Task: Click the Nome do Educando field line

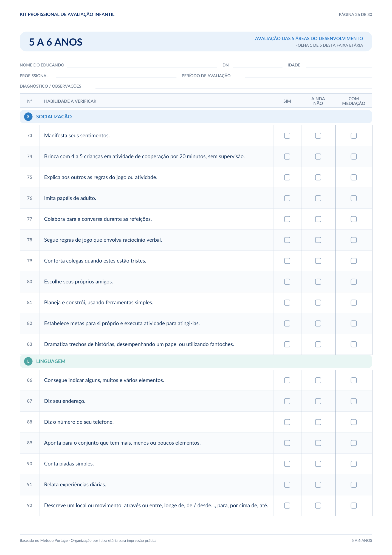Action: tap(142, 65)
